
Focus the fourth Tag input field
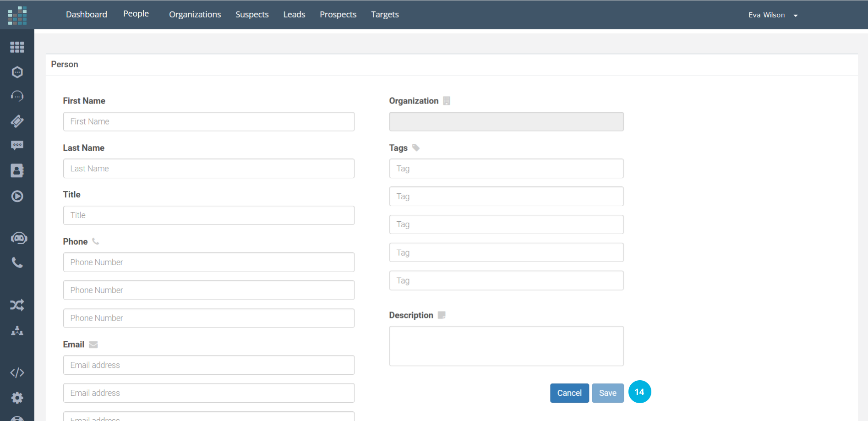point(507,252)
